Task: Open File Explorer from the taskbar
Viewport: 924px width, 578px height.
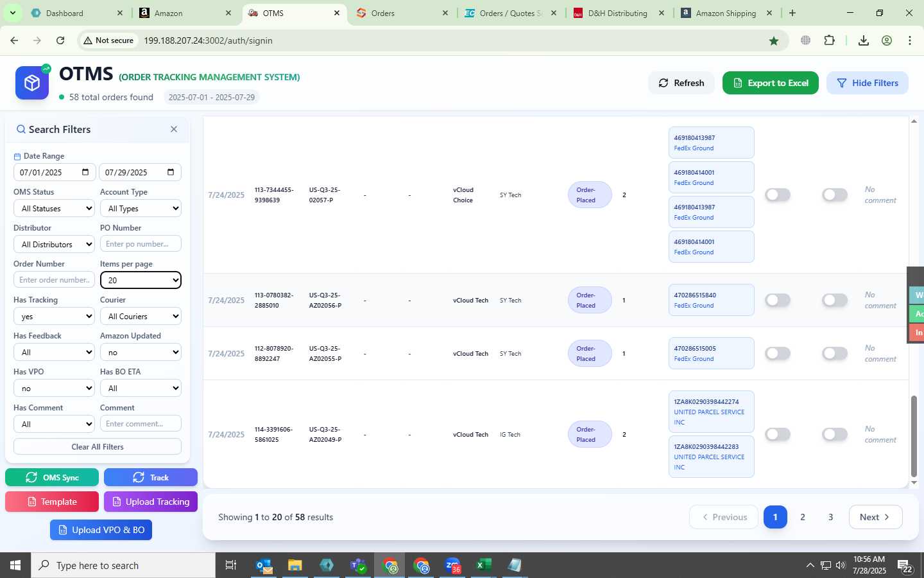Action: click(295, 565)
